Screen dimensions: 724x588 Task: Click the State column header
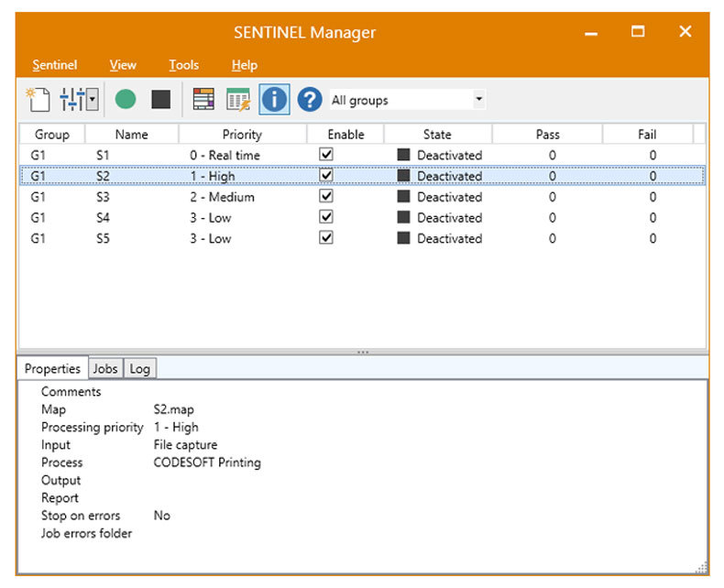tap(437, 135)
